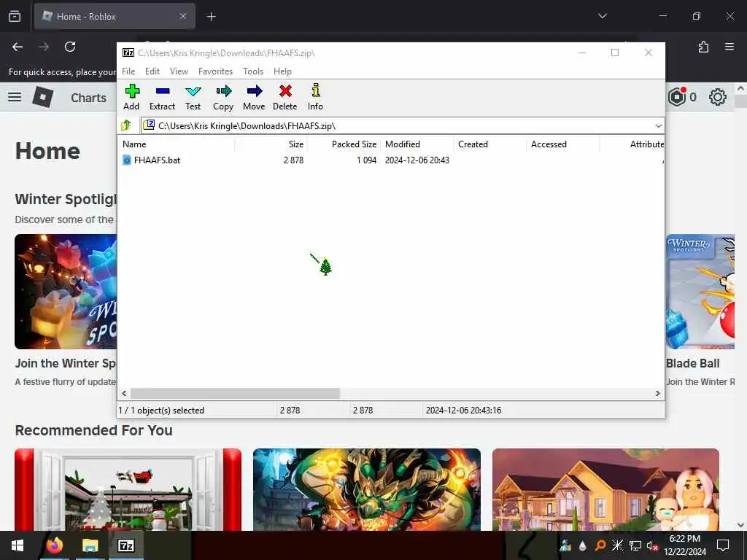Open the Winter Spotlight thumbnail on Roblox
Screen dimensions: 747x560
point(66,292)
